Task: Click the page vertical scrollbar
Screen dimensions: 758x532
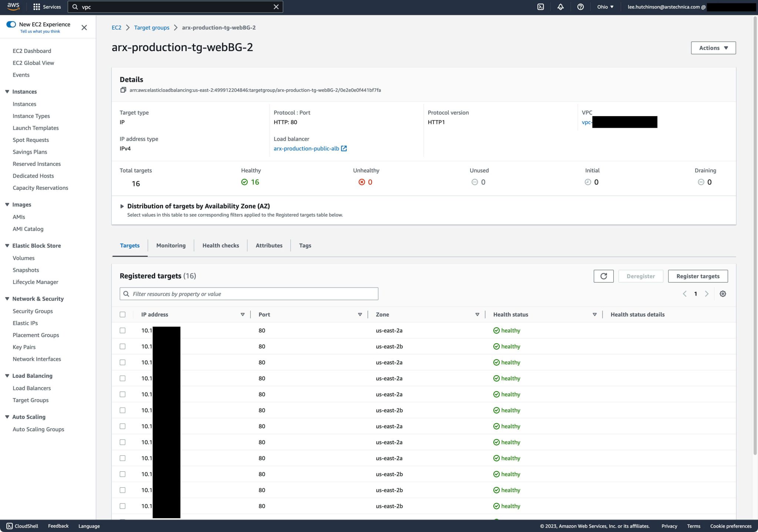Action: 755,235
